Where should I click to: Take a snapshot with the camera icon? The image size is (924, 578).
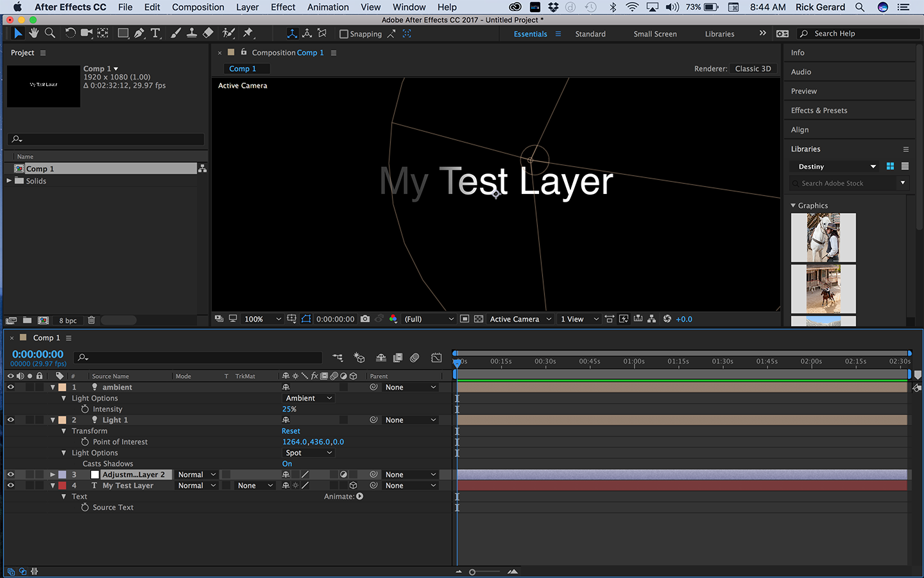365,319
